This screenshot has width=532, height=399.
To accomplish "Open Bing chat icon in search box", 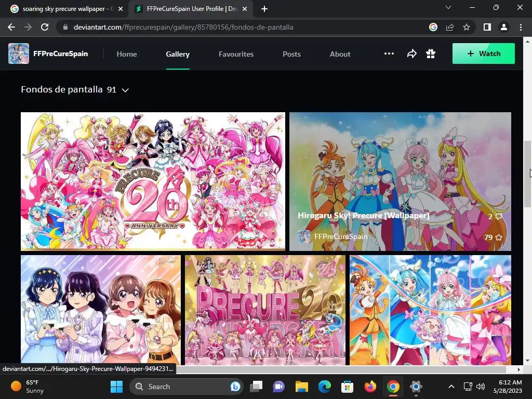I will (235, 387).
